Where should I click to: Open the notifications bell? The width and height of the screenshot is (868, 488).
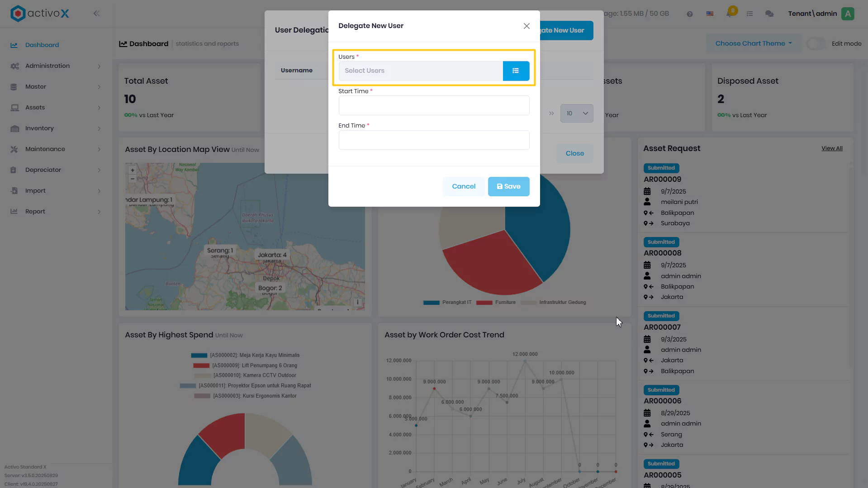[x=730, y=13]
